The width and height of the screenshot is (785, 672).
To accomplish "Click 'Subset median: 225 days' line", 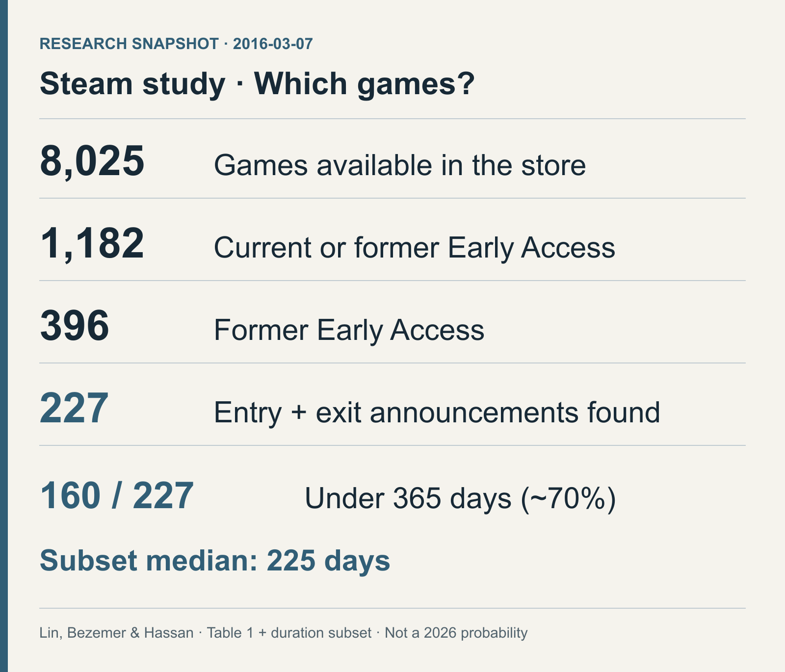I will (215, 560).
